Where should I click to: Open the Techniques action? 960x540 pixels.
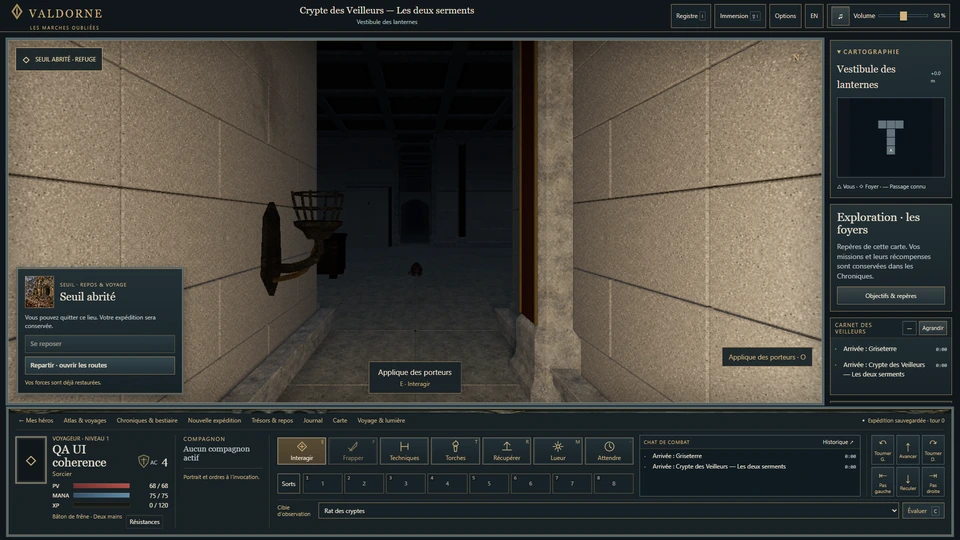tap(404, 451)
